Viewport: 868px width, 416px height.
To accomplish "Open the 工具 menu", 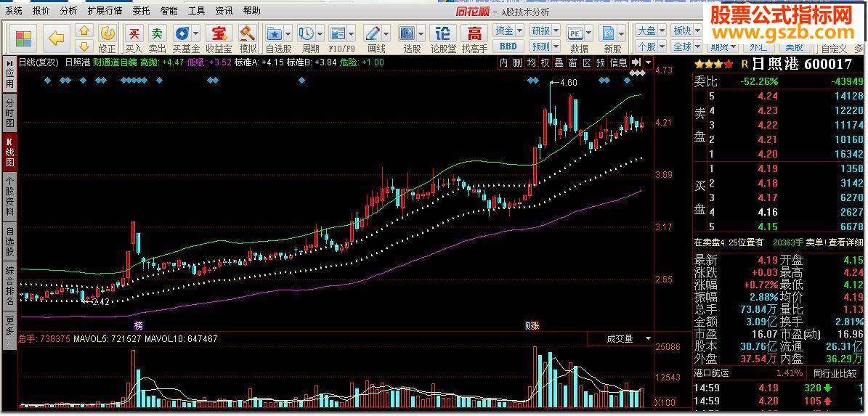I will (197, 10).
